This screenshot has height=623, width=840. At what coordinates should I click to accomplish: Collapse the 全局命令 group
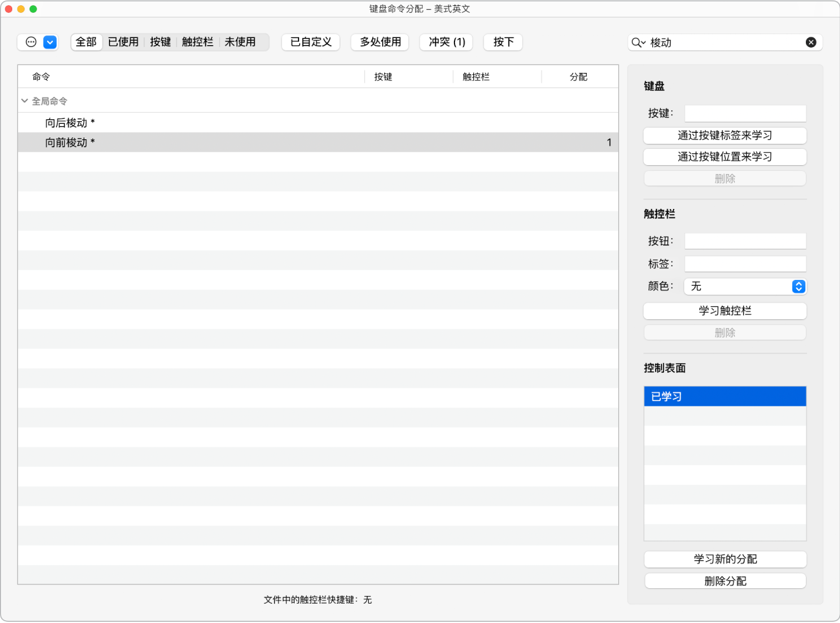24,101
